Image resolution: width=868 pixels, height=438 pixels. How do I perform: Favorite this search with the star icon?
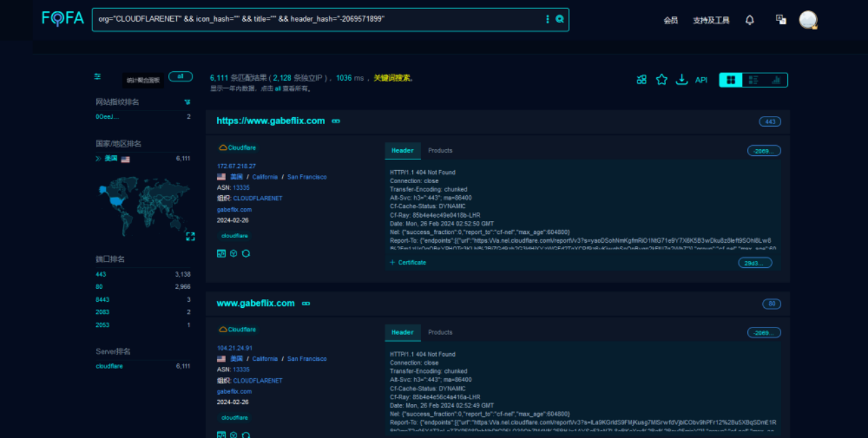(662, 79)
